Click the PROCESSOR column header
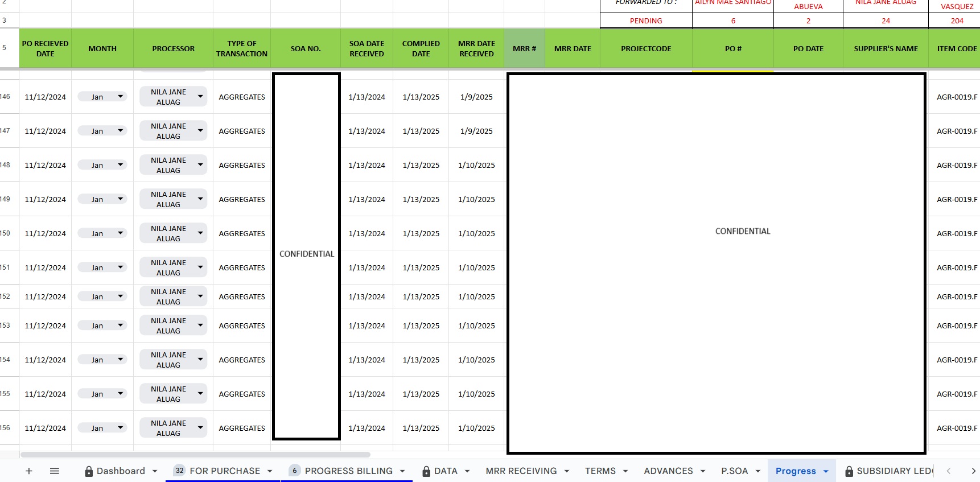Viewport: 980px width, 482px height. point(174,48)
